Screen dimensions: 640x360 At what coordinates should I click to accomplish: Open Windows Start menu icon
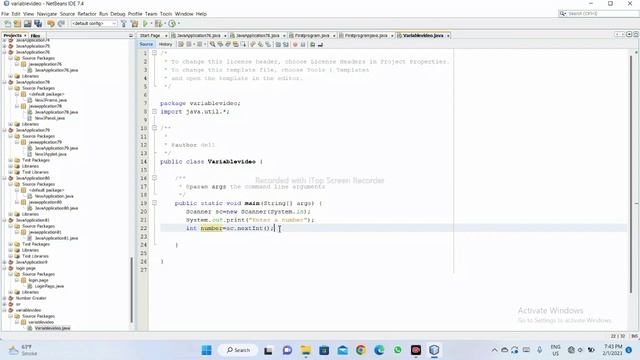point(207,350)
